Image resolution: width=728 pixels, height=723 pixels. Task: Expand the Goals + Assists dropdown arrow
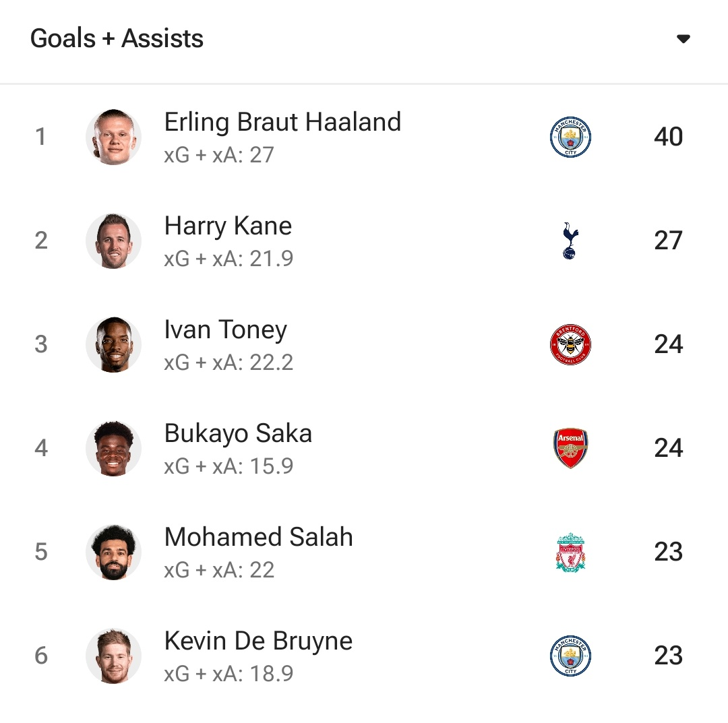(x=684, y=39)
